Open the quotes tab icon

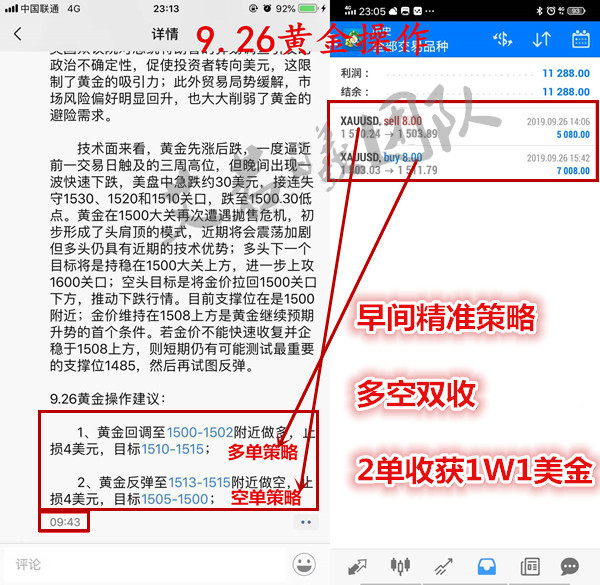pos(357,566)
